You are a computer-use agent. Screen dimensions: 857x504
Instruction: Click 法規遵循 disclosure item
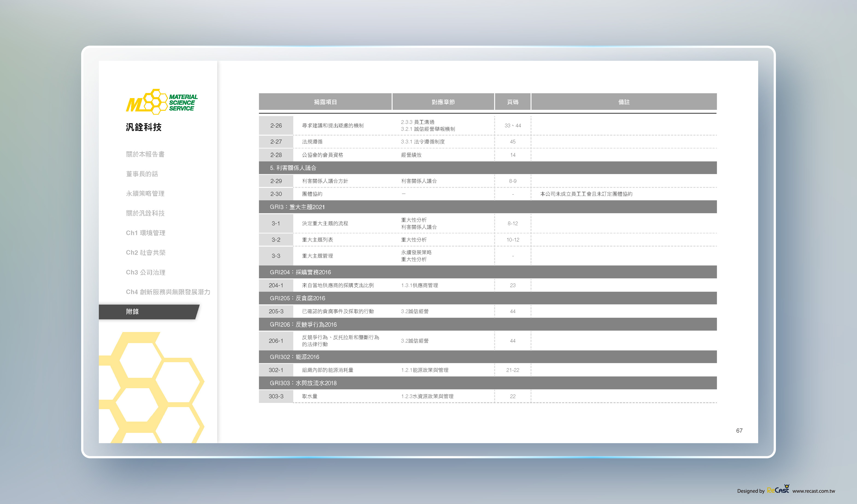pos(312,142)
